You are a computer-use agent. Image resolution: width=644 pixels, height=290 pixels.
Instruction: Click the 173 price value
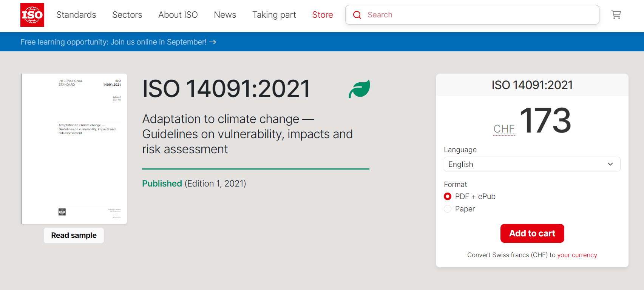coord(545,121)
